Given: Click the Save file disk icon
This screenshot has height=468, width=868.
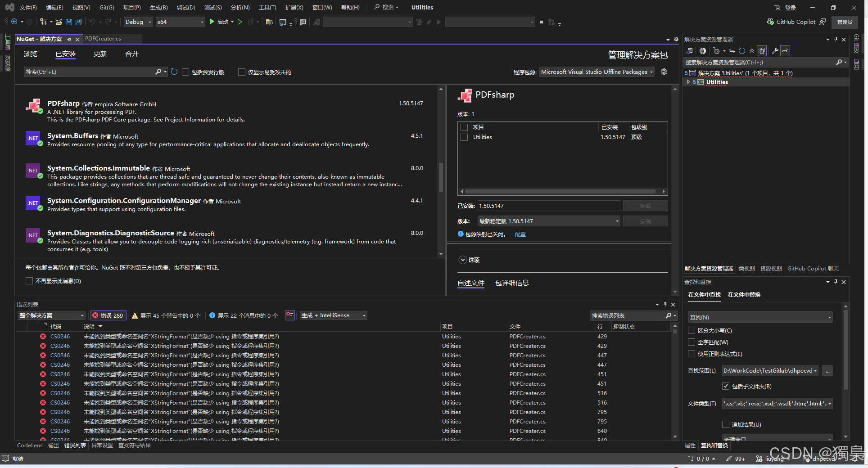Looking at the screenshot, I should click(x=69, y=22).
